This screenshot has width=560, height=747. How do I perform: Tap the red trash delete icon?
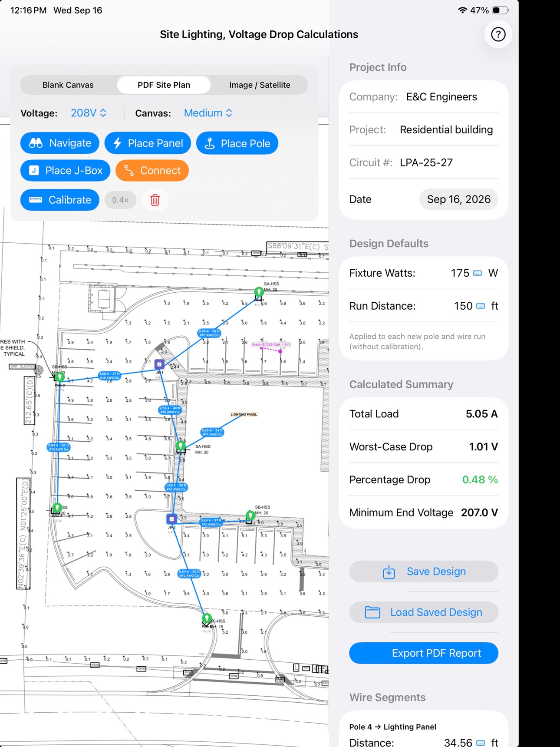155,200
